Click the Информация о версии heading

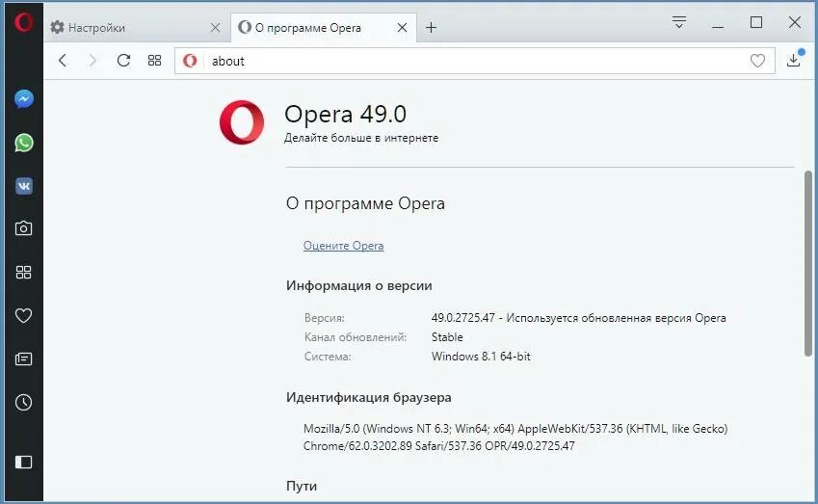pyautogui.click(x=359, y=285)
